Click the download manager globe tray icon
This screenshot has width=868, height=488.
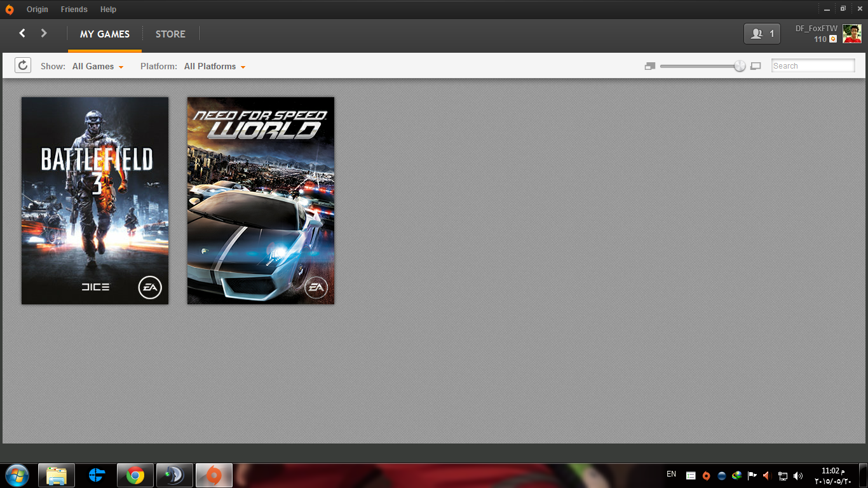click(x=737, y=475)
